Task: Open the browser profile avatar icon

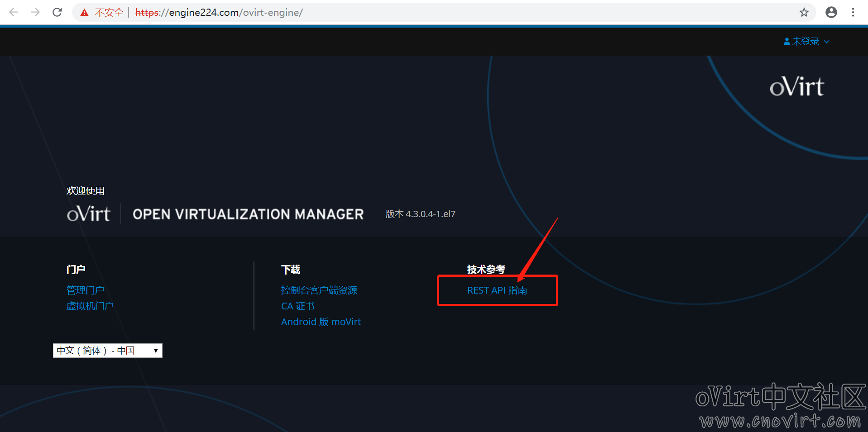Action: tap(831, 12)
